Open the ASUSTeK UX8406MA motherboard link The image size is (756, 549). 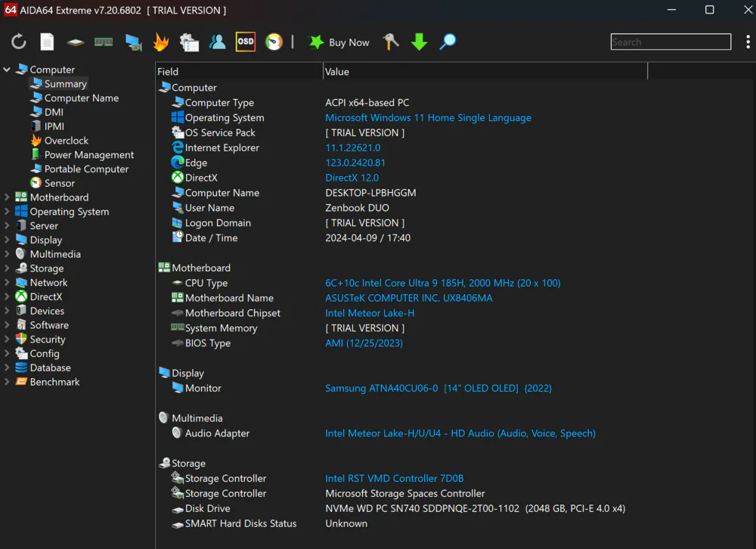click(409, 298)
